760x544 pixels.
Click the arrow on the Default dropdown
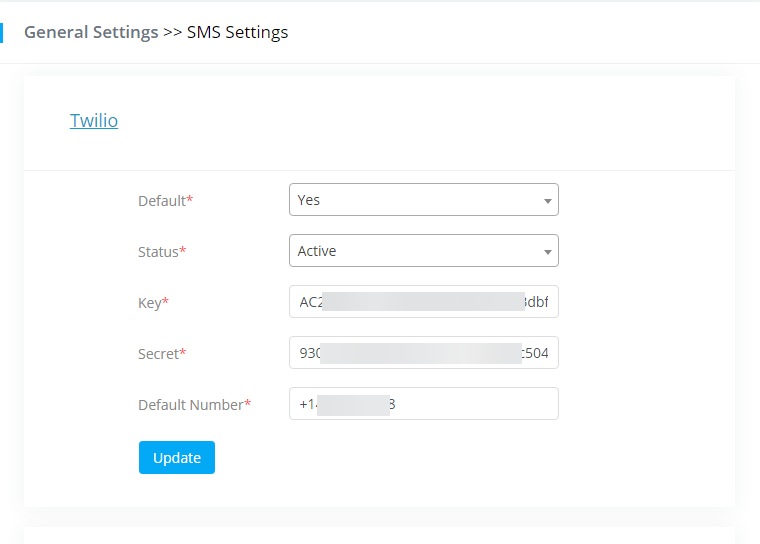[x=547, y=201]
